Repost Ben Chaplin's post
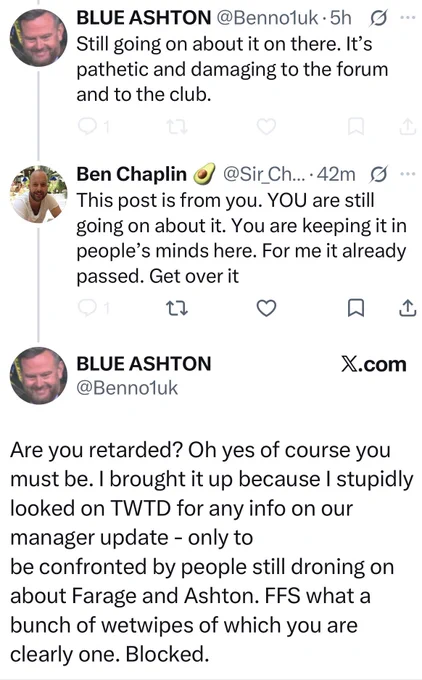422x680 pixels. tap(177, 308)
